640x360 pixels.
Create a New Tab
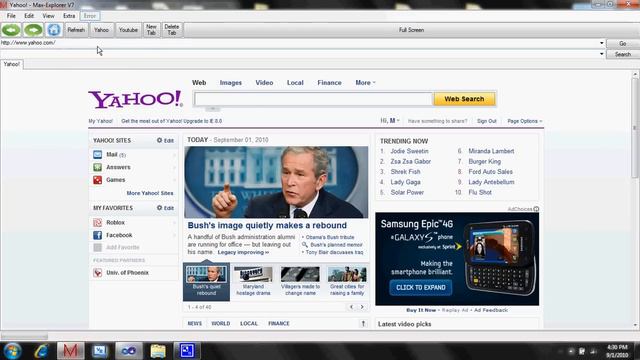tap(151, 30)
